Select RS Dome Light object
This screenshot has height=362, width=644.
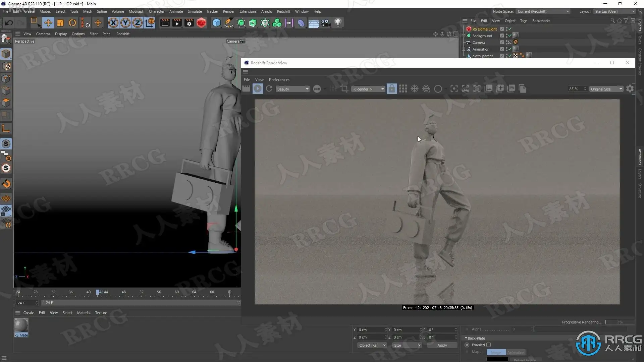click(x=484, y=29)
